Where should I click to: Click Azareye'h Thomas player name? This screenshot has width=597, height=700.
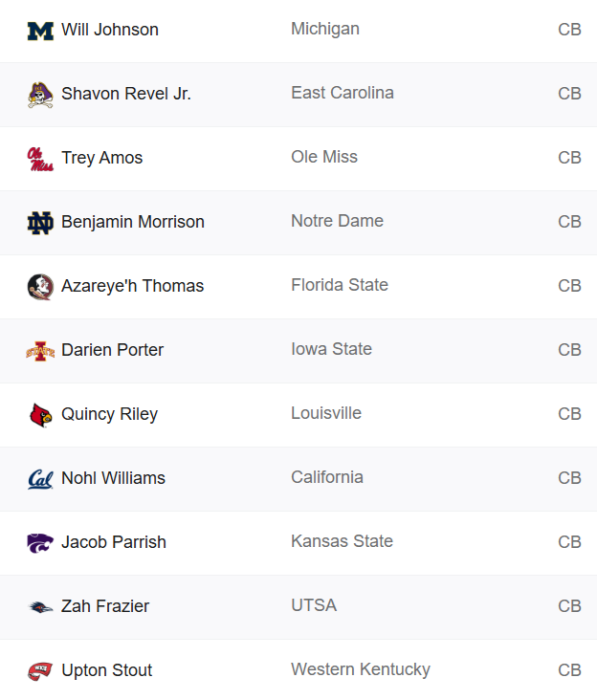(132, 286)
